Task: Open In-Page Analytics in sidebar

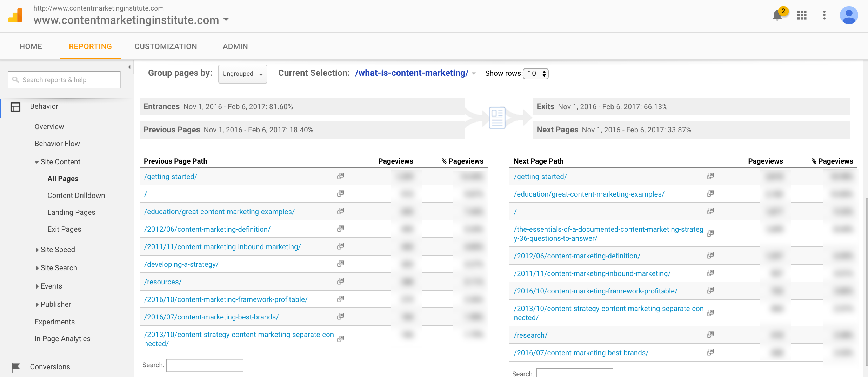Action: (62, 339)
